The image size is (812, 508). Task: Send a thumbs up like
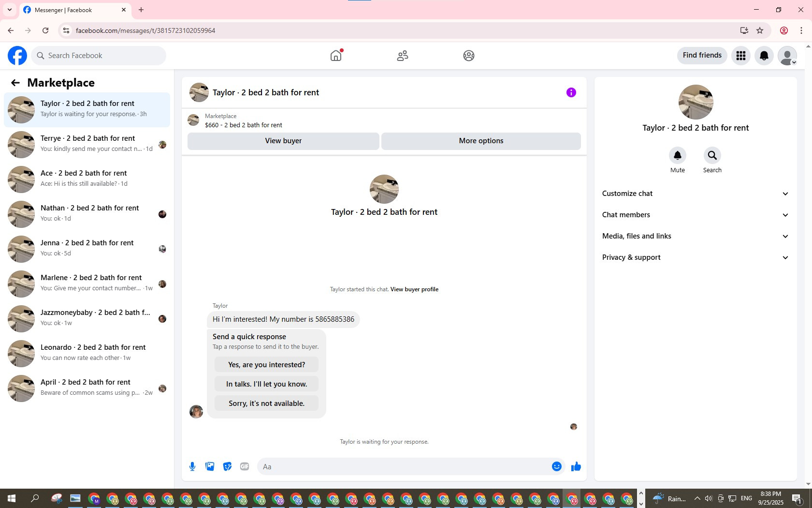[x=576, y=466]
